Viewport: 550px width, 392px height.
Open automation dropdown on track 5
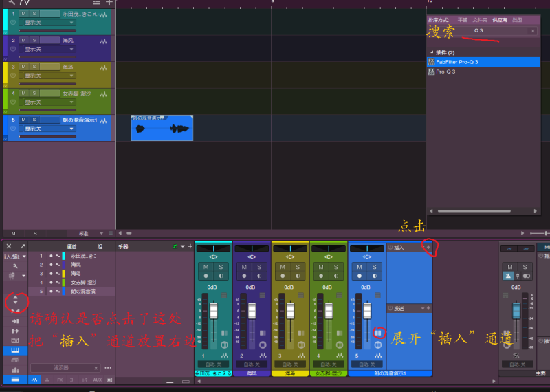pos(47,129)
